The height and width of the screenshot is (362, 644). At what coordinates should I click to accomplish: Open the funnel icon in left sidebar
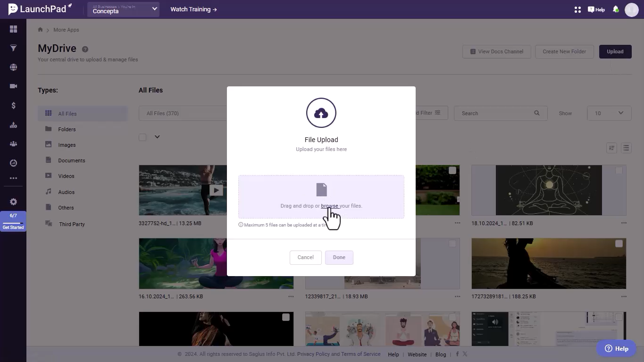click(13, 48)
